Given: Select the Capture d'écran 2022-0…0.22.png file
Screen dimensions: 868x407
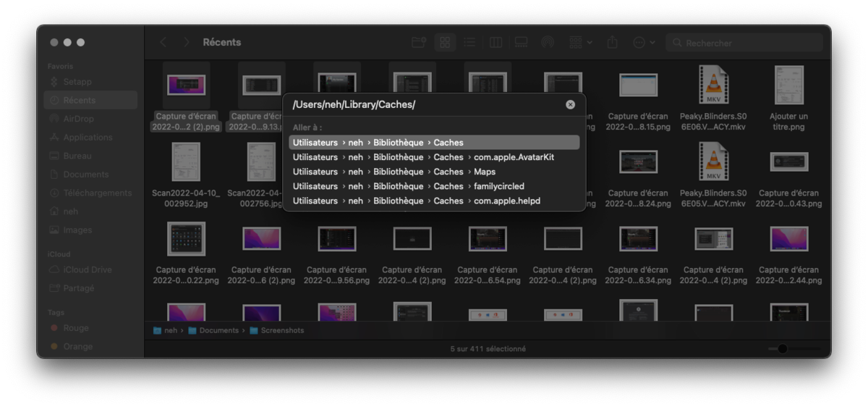Looking at the screenshot, I should (186, 252).
